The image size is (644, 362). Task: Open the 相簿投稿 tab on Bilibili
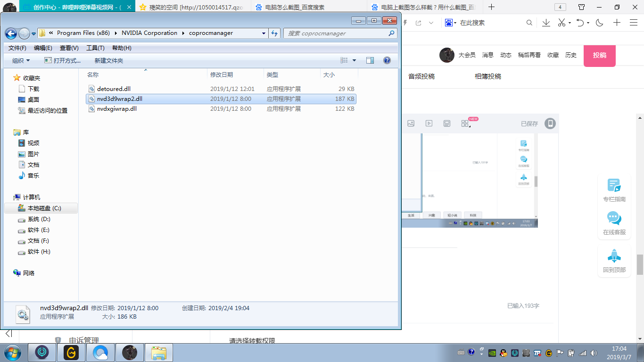click(x=488, y=76)
